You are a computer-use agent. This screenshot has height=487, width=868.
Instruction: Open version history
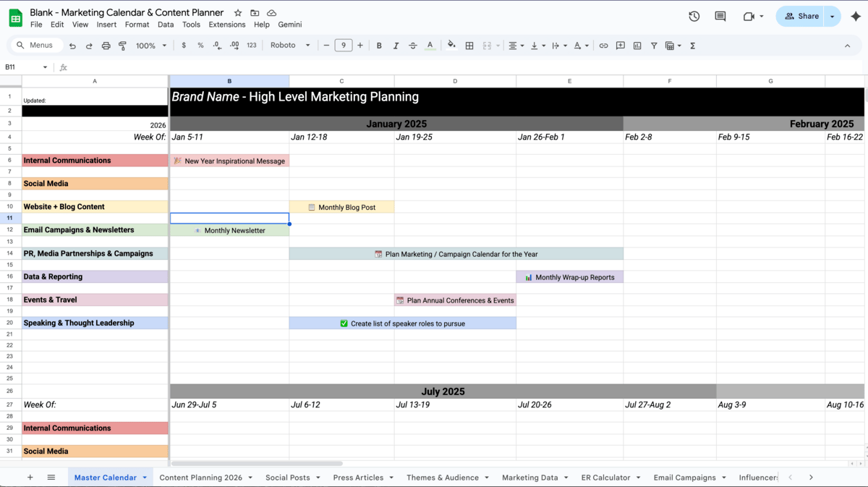tap(693, 15)
